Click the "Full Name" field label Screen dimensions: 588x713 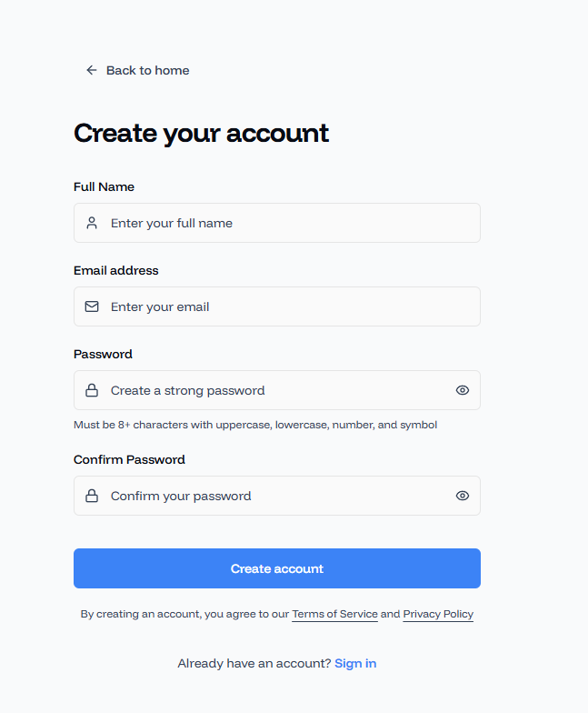click(x=104, y=186)
